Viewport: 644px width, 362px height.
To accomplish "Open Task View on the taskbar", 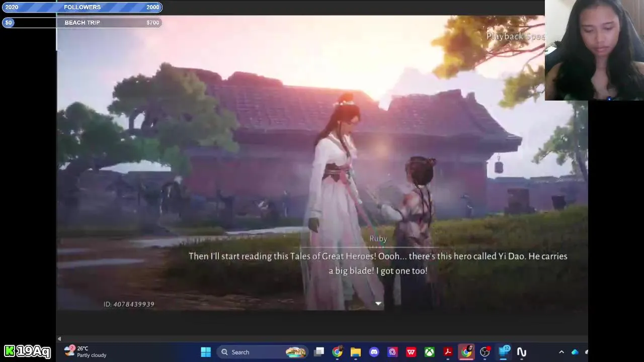I will [319, 352].
